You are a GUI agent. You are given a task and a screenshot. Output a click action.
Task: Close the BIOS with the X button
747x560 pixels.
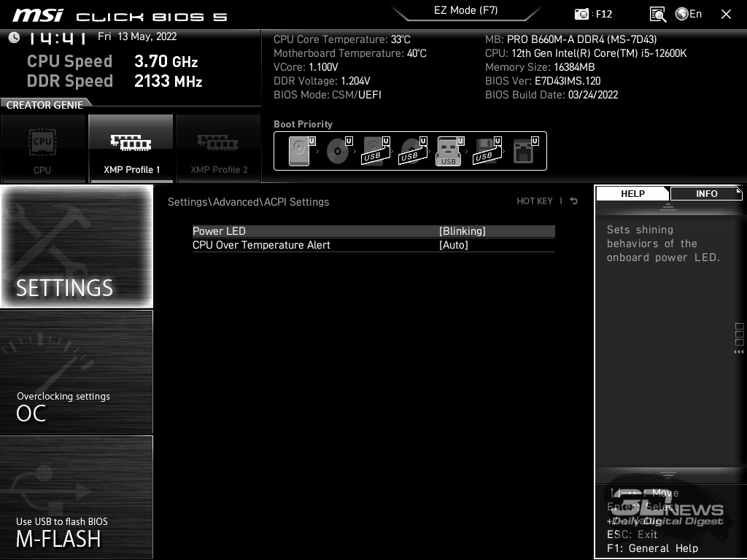[726, 15]
